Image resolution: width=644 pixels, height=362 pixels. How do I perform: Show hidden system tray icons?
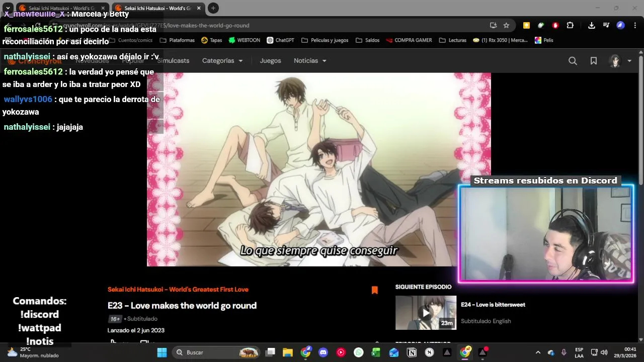(x=538, y=352)
